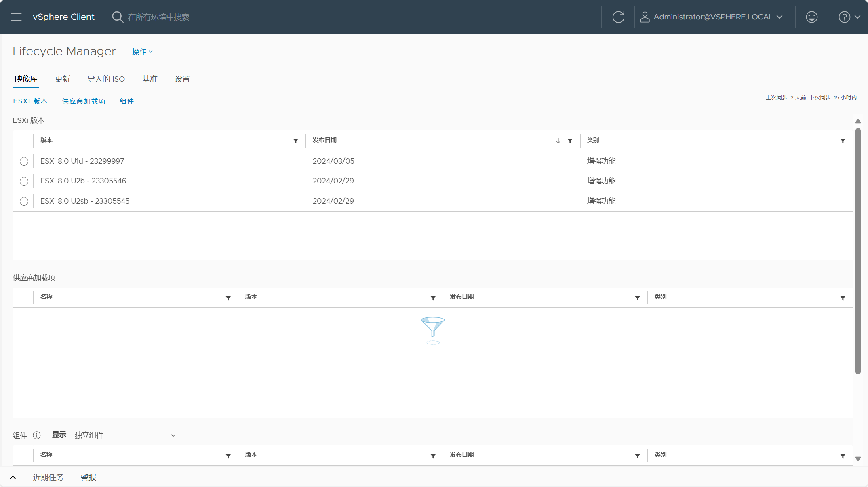Click the 发布日期 column header in ESXi table
This screenshot has width=868, height=487.
324,140
